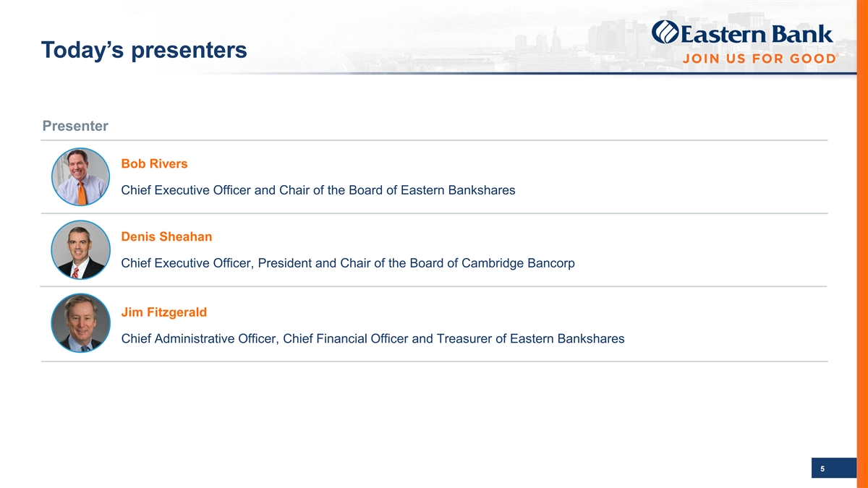Select the Presenter column header
The image size is (868, 488).
point(75,127)
